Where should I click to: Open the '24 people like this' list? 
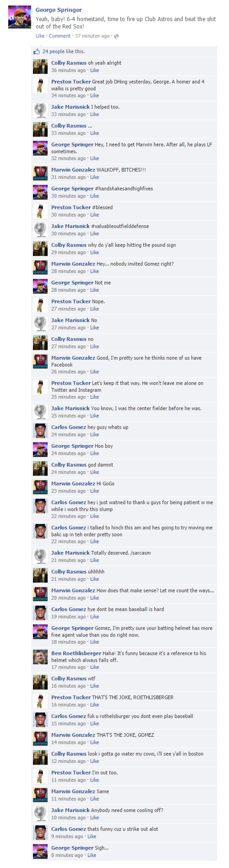pos(64,51)
